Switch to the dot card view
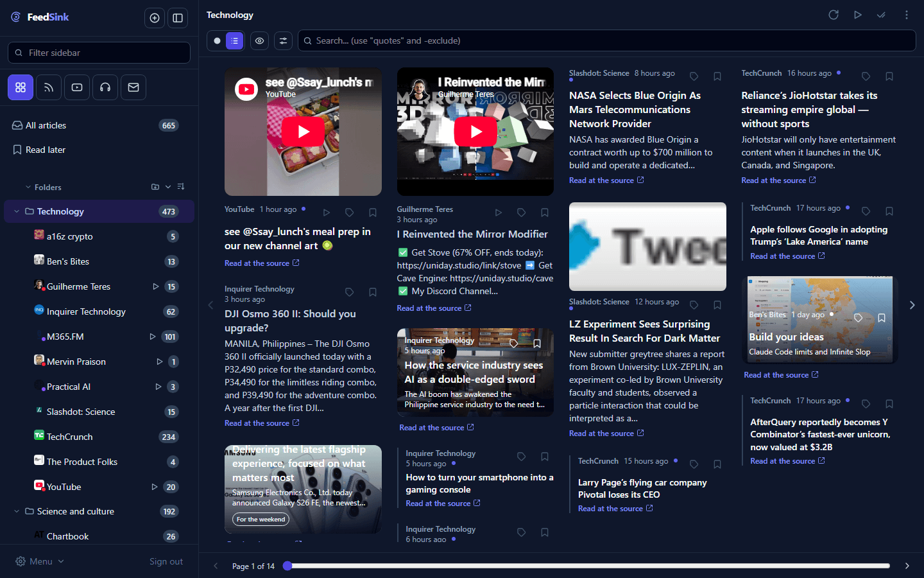Viewport: 924px width, 578px height. [217, 40]
